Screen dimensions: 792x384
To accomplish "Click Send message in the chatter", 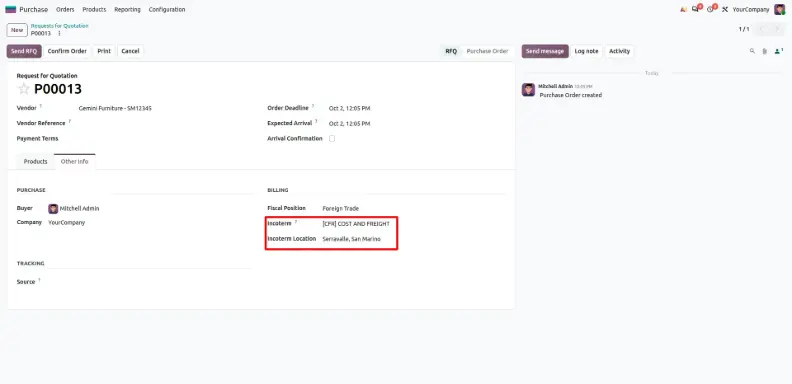I will (x=545, y=51).
